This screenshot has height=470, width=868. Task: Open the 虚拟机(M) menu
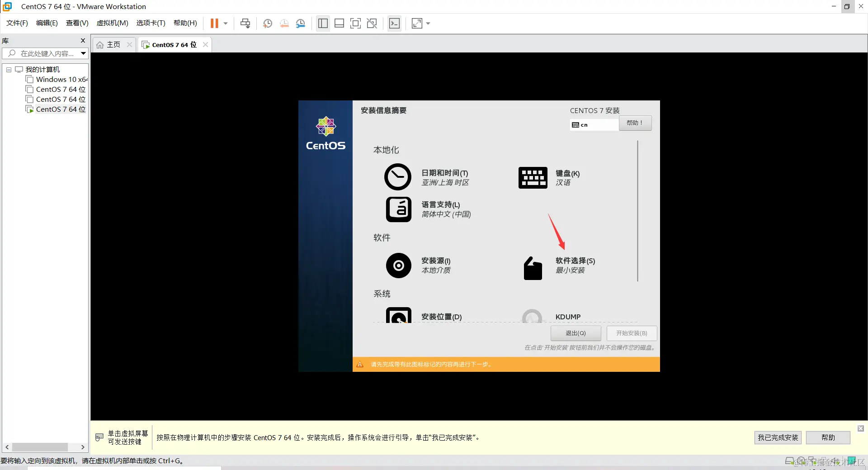[x=113, y=23]
